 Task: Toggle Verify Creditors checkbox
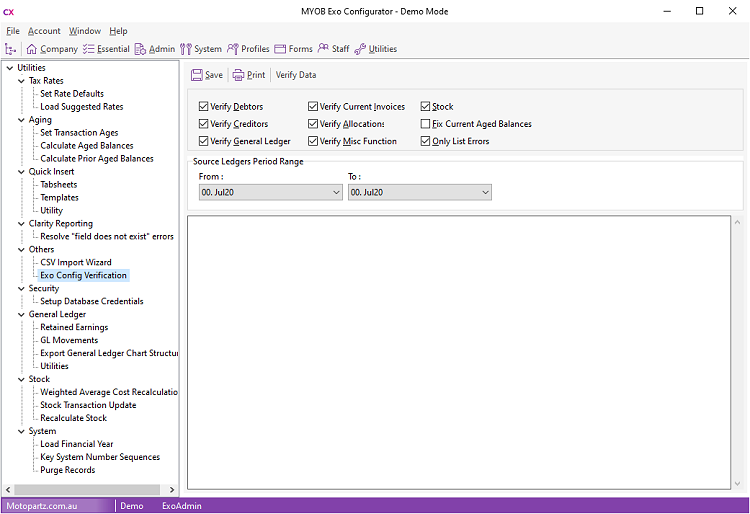coord(203,124)
